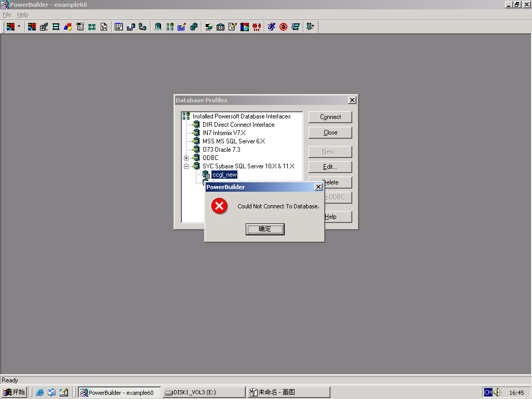Screen dimensions: 532x399
Task: Click the Exit door toolbar icon
Action: point(311,27)
